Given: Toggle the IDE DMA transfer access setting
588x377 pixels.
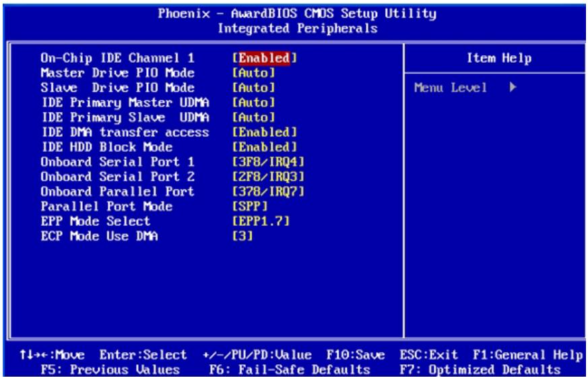Looking at the screenshot, I should (265, 132).
